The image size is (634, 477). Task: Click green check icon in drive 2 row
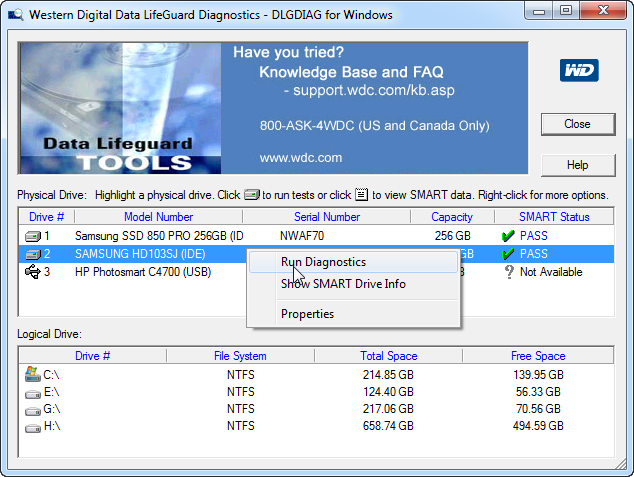click(x=507, y=254)
